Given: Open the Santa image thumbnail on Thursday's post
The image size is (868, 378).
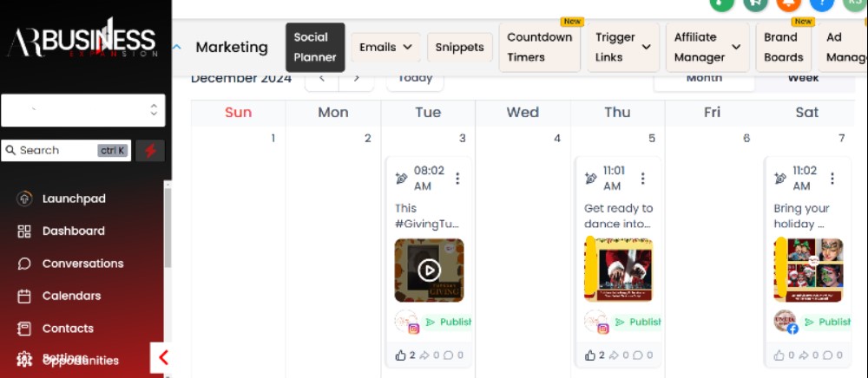Looking at the screenshot, I should pos(619,270).
